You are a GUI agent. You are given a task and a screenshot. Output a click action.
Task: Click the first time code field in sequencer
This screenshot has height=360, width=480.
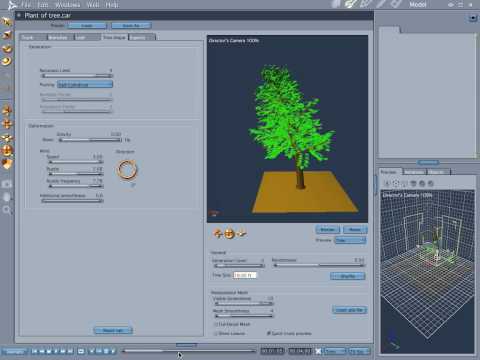point(272,351)
